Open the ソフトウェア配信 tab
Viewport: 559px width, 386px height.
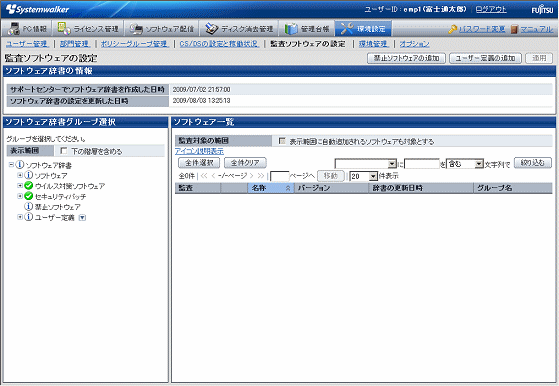pos(161,29)
